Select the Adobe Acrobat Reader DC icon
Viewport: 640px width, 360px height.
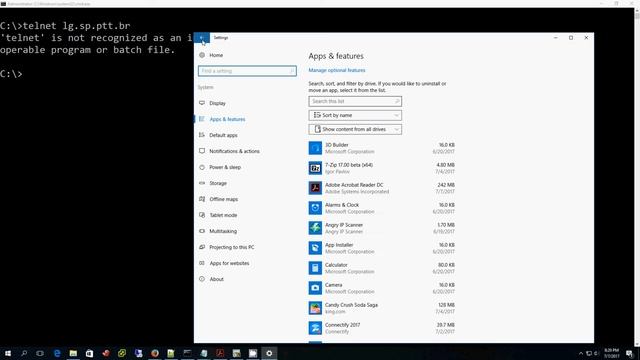pos(315,188)
